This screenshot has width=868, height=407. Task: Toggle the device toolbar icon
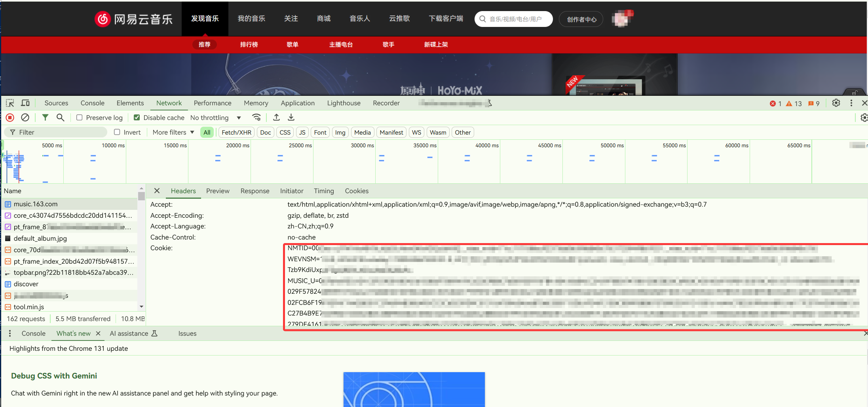(25, 103)
